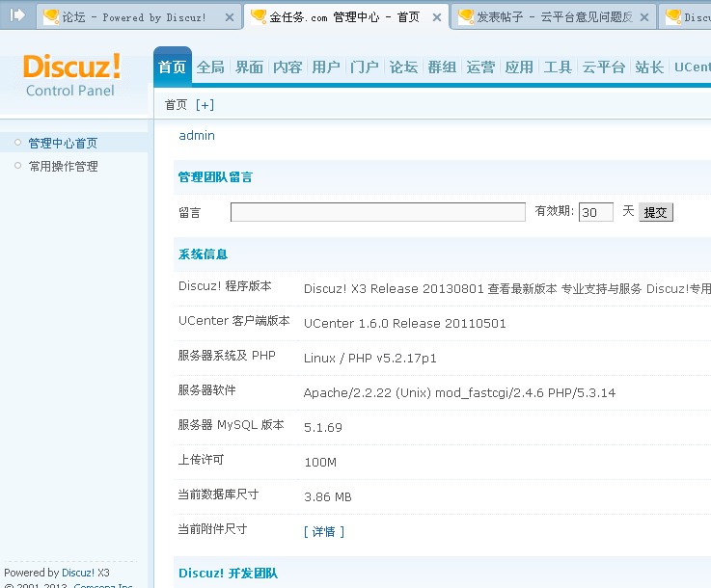
Task: Click the admin username link
Action: [x=197, y=136]
